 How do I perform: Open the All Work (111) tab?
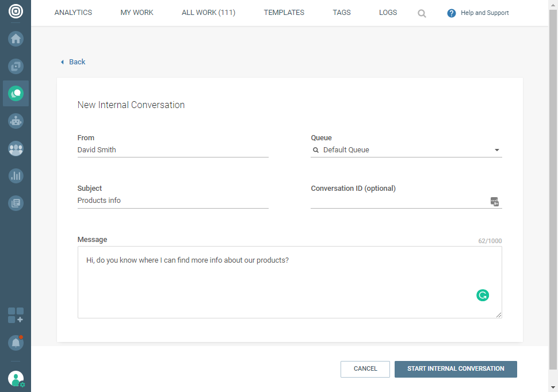pos(208,13)
